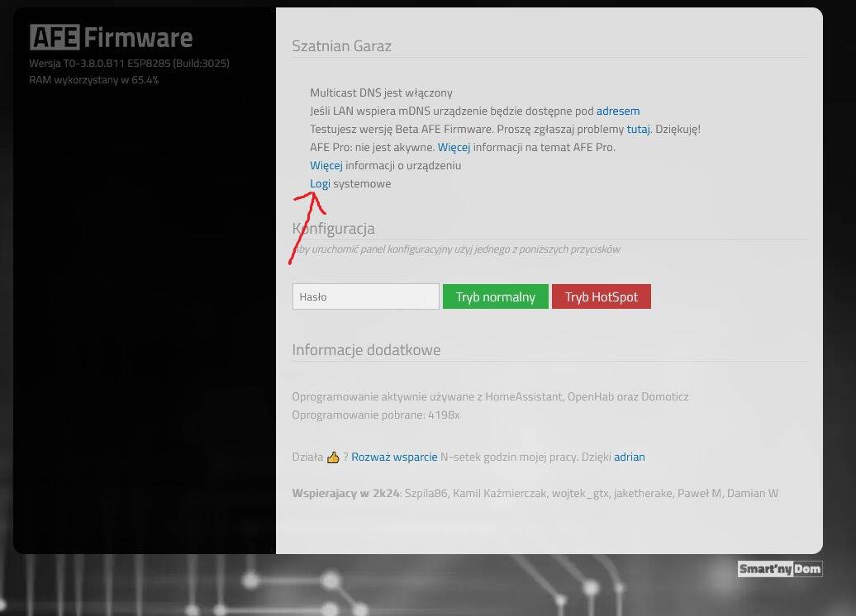
Task: Click 'Wspierajacy w 2k24' supporters line
Action: [x=535, y=493]
